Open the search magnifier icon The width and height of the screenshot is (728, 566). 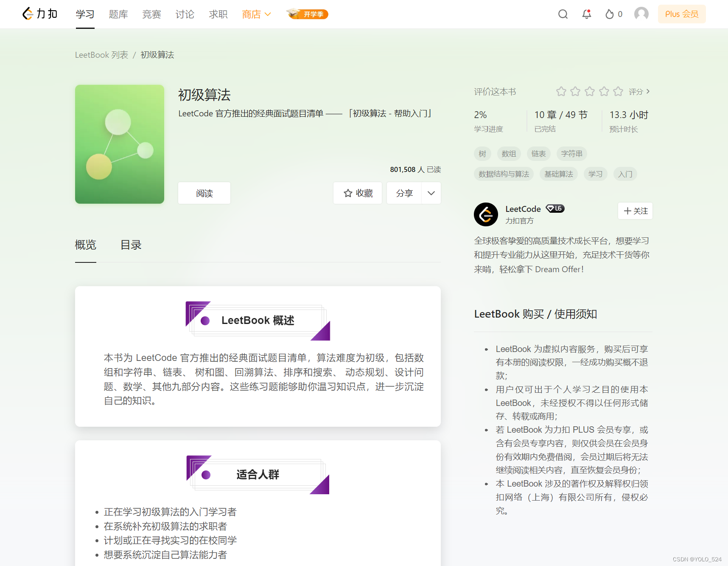(x=563, y=14)
